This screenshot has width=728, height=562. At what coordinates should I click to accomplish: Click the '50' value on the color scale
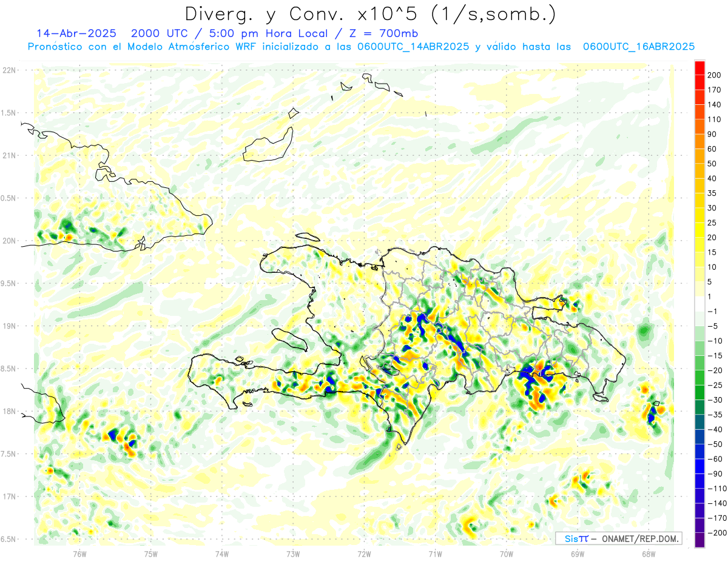point(712,164)
